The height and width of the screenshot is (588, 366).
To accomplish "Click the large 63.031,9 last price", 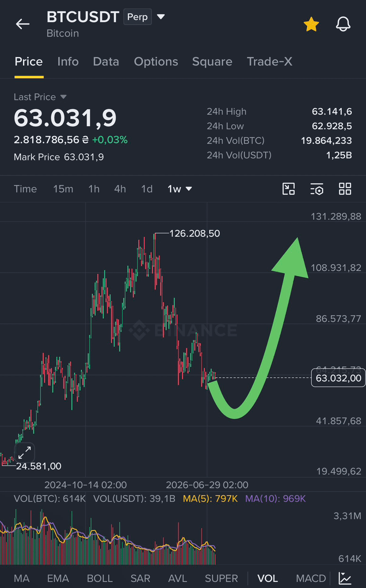I will click(x=65, y=118).
